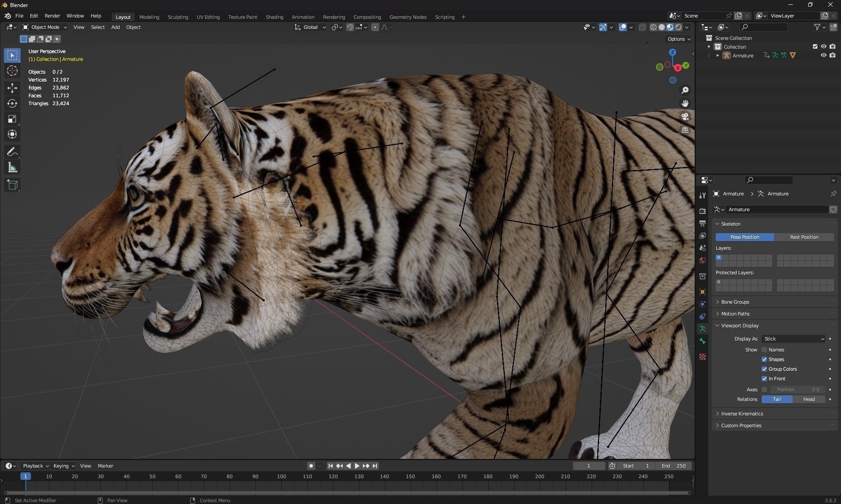Select the Annotate tool
Image resolution: width=841 pixels, height=504 pixels.
point(12,152)
